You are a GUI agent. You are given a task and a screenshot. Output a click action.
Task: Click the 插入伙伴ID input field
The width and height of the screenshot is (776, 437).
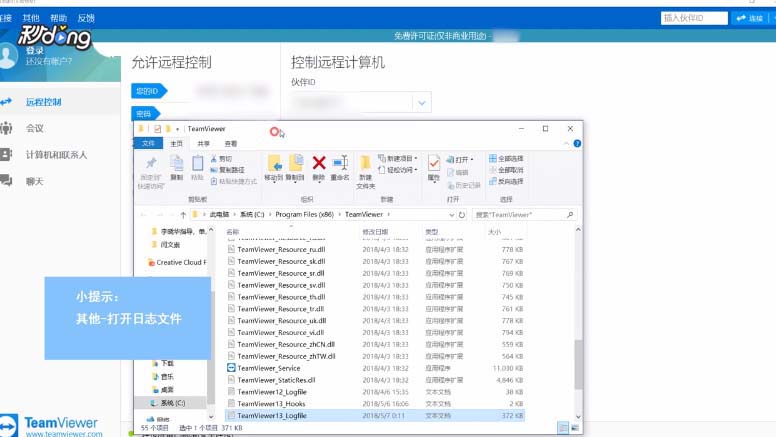(694, 18)
